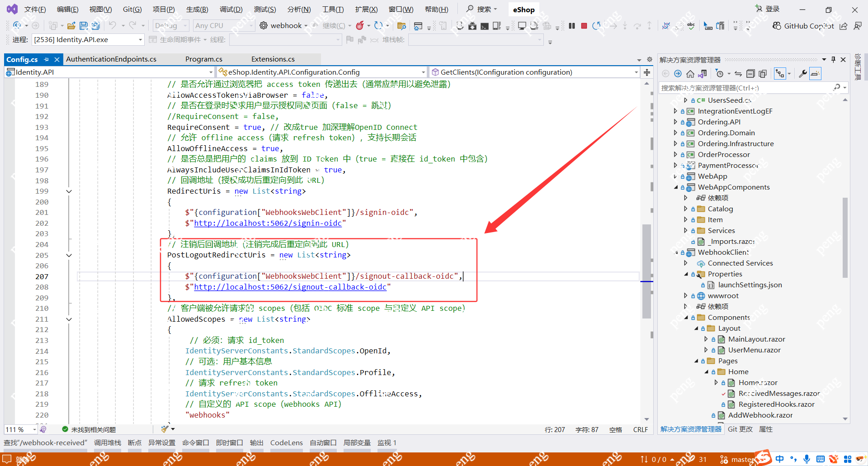Switch to Extensions.cs tab
Screen dimensions: 868x466
click(x=273, y=59)
